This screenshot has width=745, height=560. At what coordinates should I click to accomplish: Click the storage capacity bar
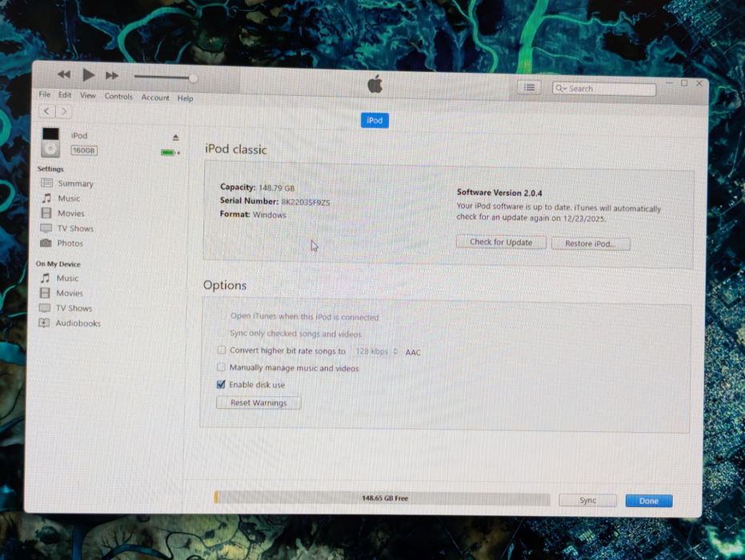point(383,498)
